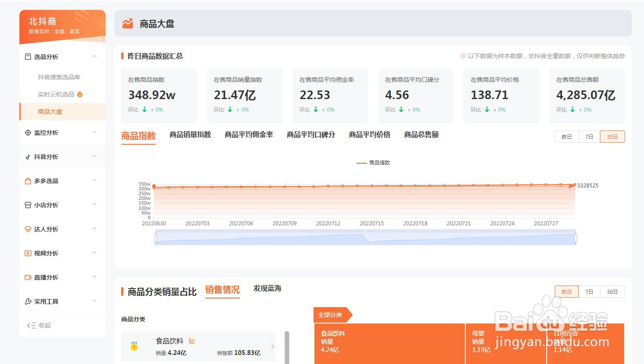Choose 30日 range for product index chart
The width and height of the screenshot is (644, 364).
click(x=613, y=137)
